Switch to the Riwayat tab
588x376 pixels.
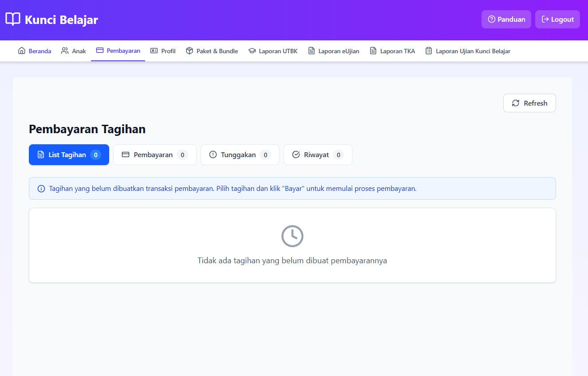pyautogui.click(x=318, y=154)
